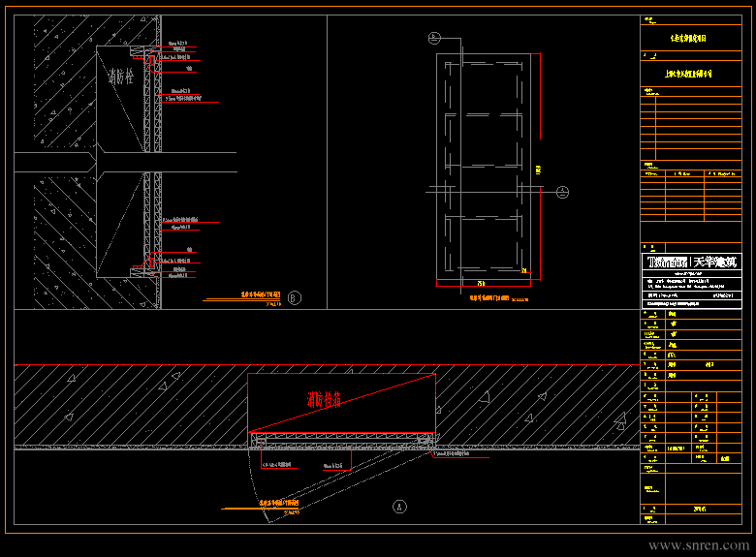Select the orange drawing title under door elevation
This screenshot has width=756, height=557.
[x=489, y=298]
